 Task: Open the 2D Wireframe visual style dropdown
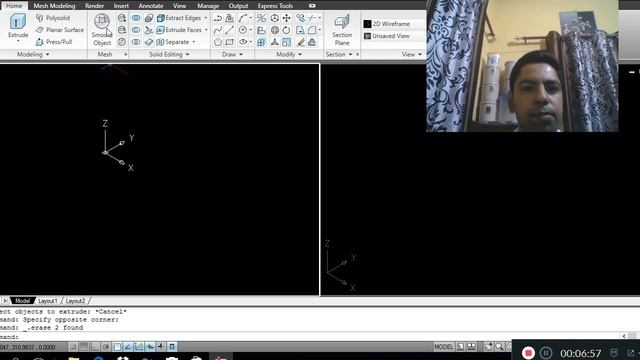coord(392,24)
